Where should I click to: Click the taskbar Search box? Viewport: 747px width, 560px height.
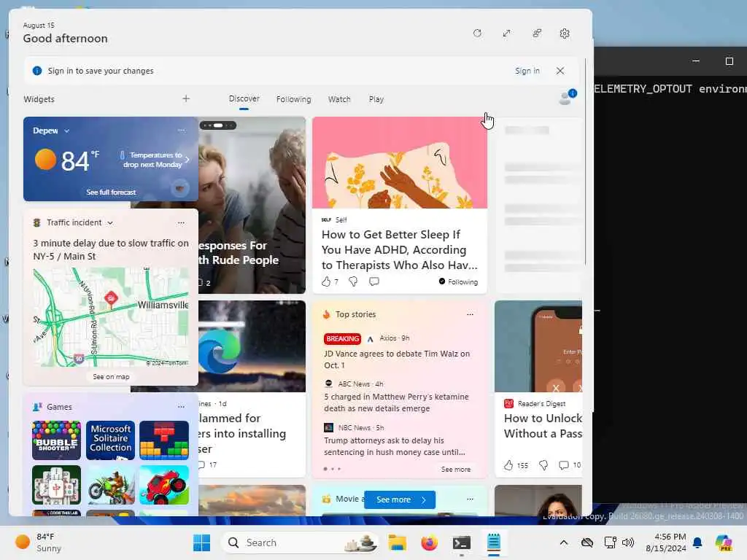[x=300, y=542]
